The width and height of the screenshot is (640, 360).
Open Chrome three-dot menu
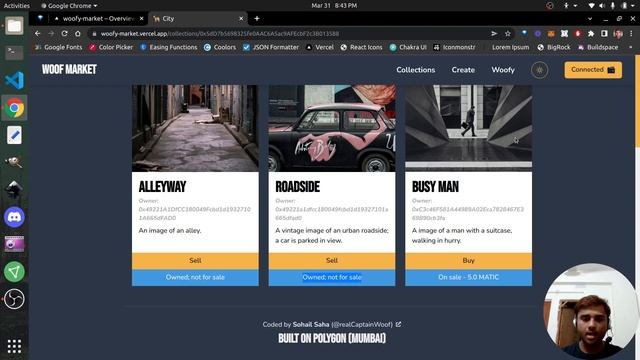[x=631, y=33]
